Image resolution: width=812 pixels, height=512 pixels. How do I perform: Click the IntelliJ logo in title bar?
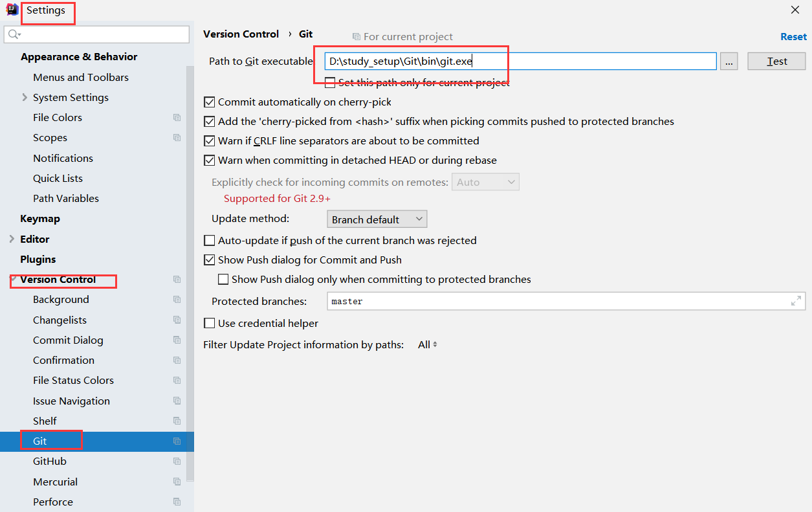click(12, 10)
